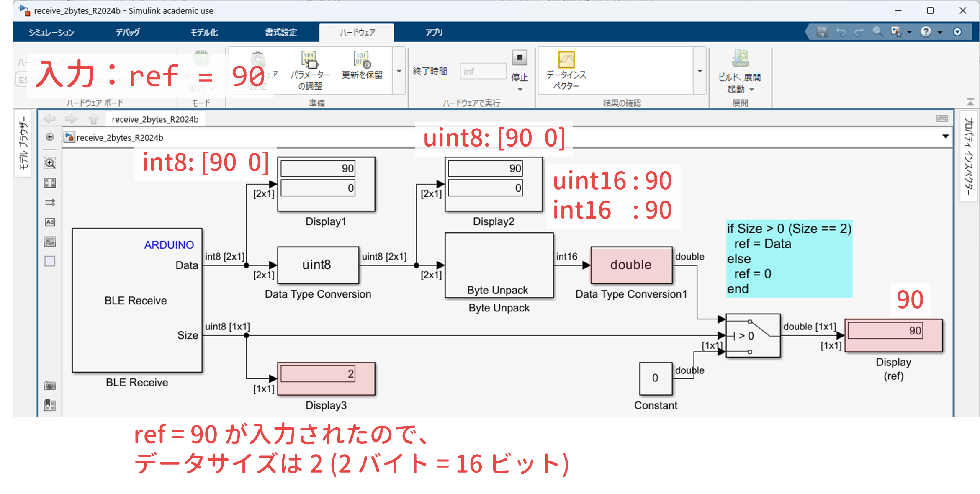Click the Stop (停止) hardware run button
Image resolution: width=980 pixels, height=494 pixels.
(520, 58)
